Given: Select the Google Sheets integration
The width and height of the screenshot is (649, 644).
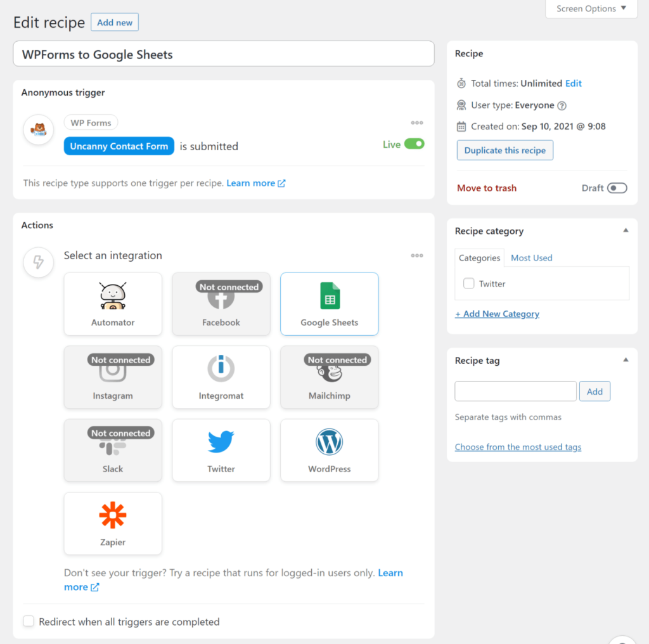Looking at the screenshot, I should [329, 304].
